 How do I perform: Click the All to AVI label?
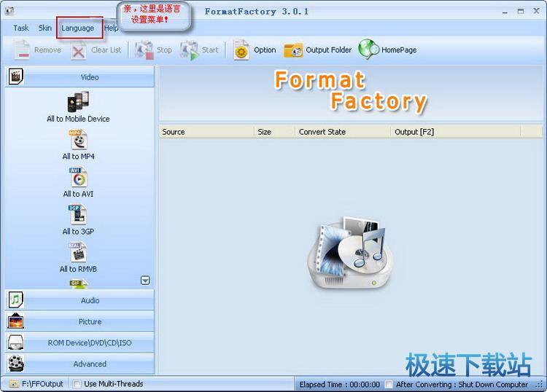(x=78, y=194)
